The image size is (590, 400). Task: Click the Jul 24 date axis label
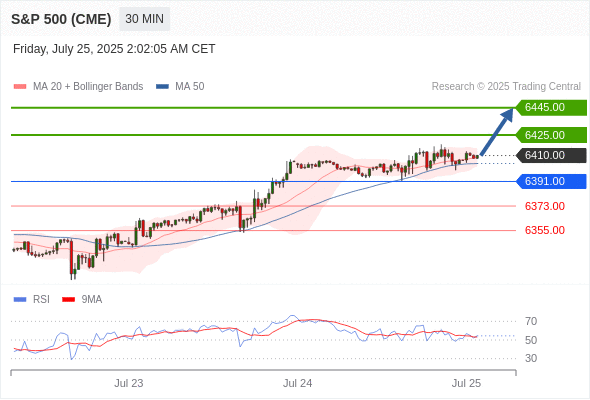297,383
